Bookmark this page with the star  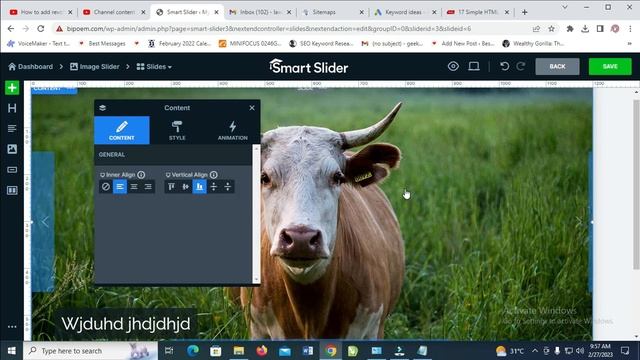click(551, 29)
